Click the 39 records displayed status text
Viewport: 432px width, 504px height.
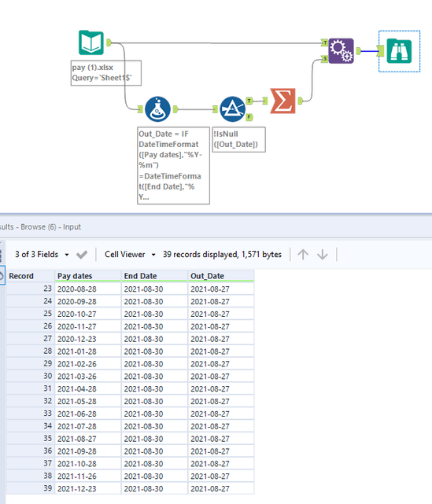(x=222, y=255)
